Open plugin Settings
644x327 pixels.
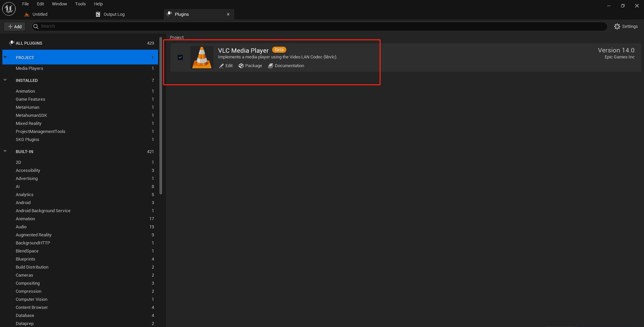click(x=626, y=27)
